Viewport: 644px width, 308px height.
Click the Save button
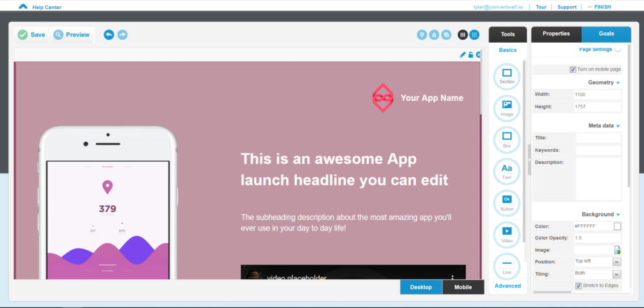(x=31, y=35)
